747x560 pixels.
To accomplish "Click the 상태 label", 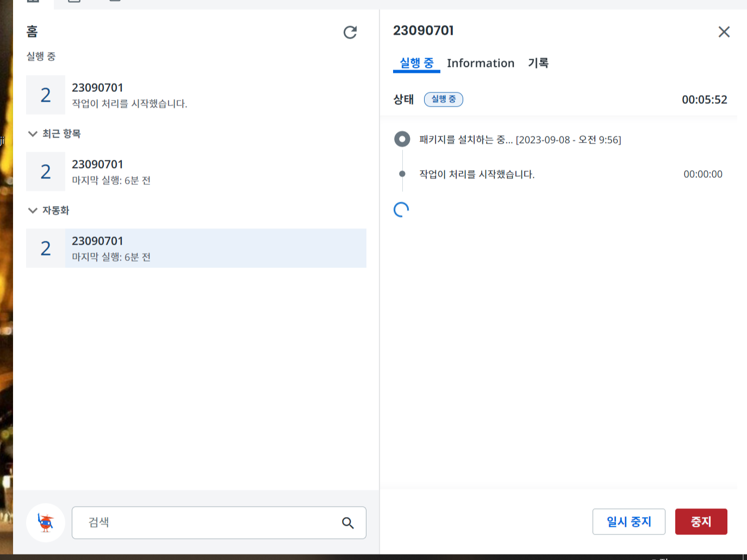I will tap(403, 99).
